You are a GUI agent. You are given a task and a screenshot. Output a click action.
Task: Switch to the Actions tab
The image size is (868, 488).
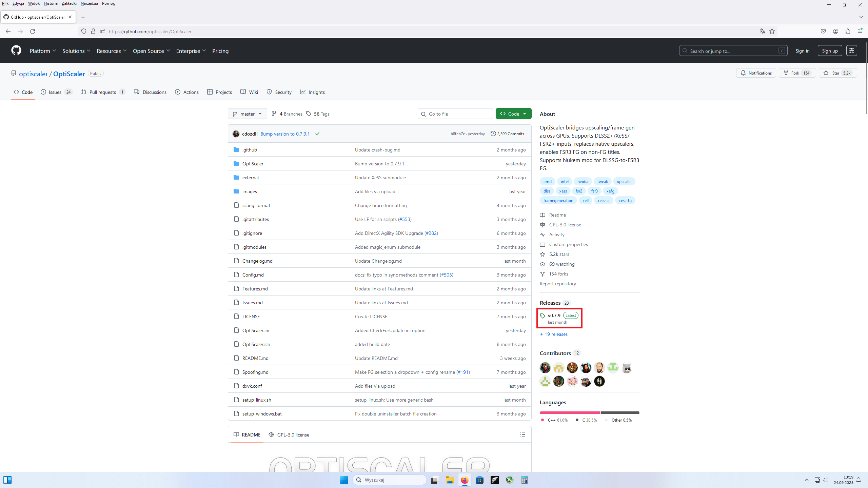pos(187,92)
